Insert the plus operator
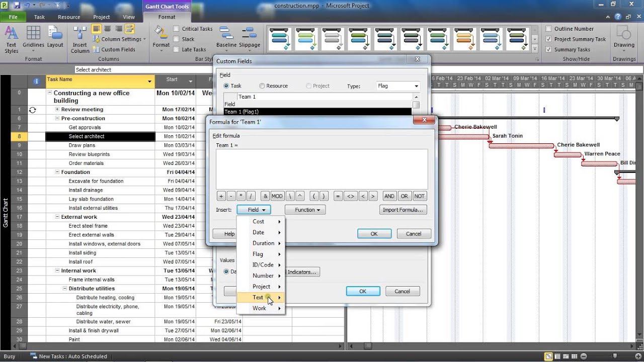This screenshot has width=644, height=362. (x=221, y=196)
